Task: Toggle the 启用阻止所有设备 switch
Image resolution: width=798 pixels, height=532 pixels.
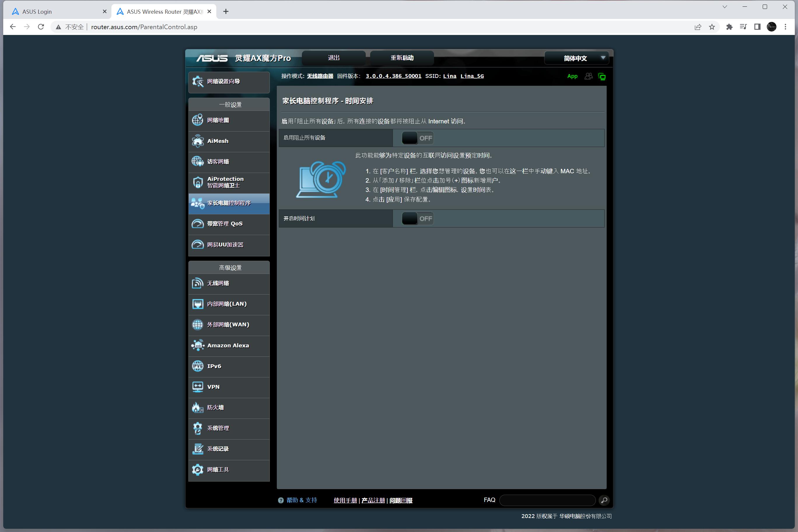Action: click(x=418, y=138)
